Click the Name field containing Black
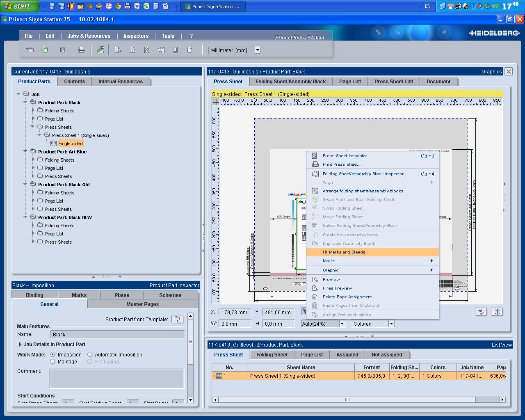The width and height of the screenshot is (525, 420). pos(117,334)
